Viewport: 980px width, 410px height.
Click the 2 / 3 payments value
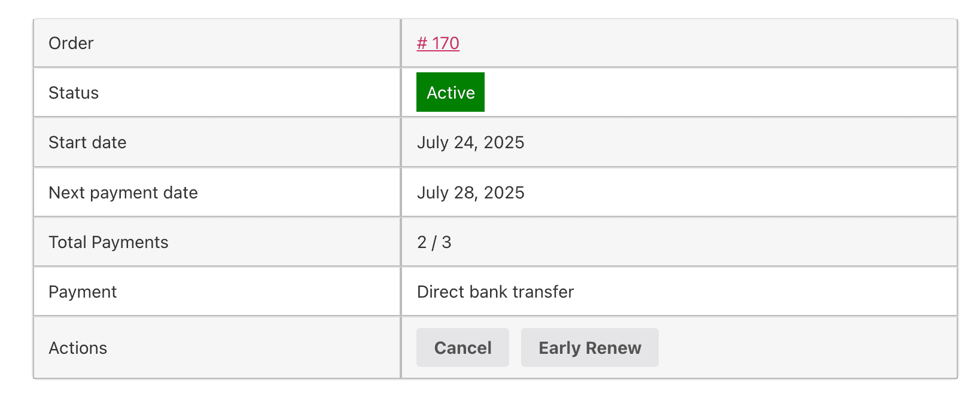tap(434, 242)
